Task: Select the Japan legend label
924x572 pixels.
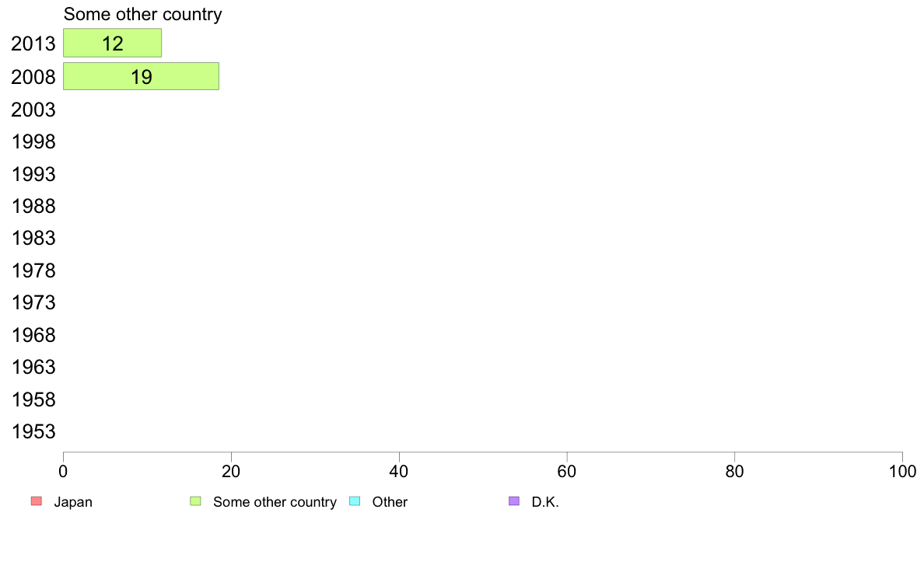Action: pos(73,502)
